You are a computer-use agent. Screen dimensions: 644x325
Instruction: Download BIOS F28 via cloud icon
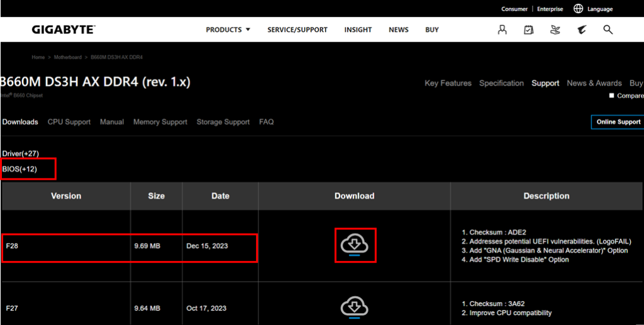click(355, 245)
